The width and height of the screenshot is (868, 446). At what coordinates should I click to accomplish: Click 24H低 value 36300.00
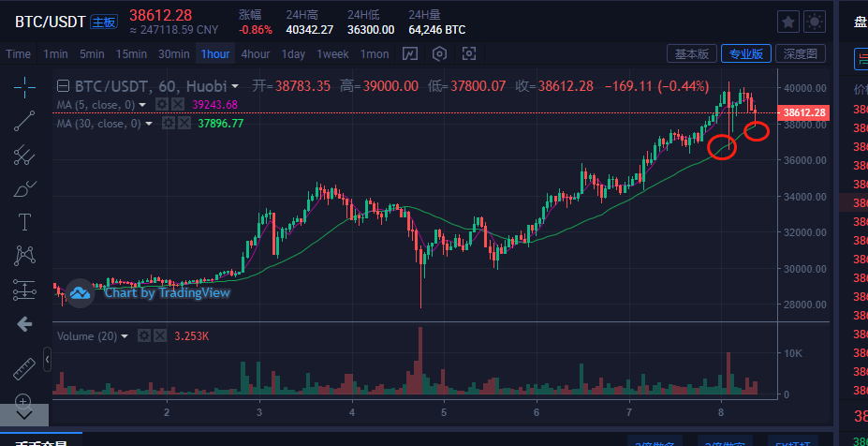[371, 29]
